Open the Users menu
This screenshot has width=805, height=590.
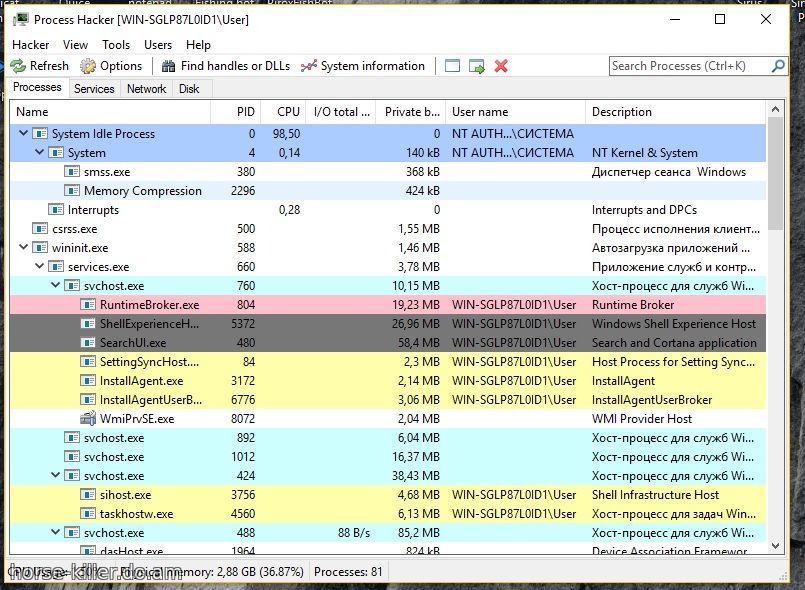pyautogui.click(x=158, y=45)
